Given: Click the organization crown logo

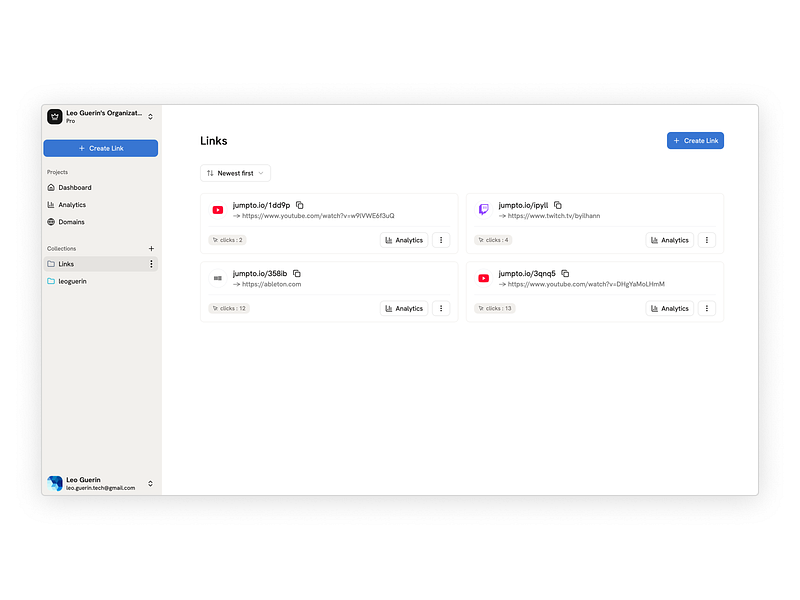Looking at the screenshot, I should [x=55, y=117].
